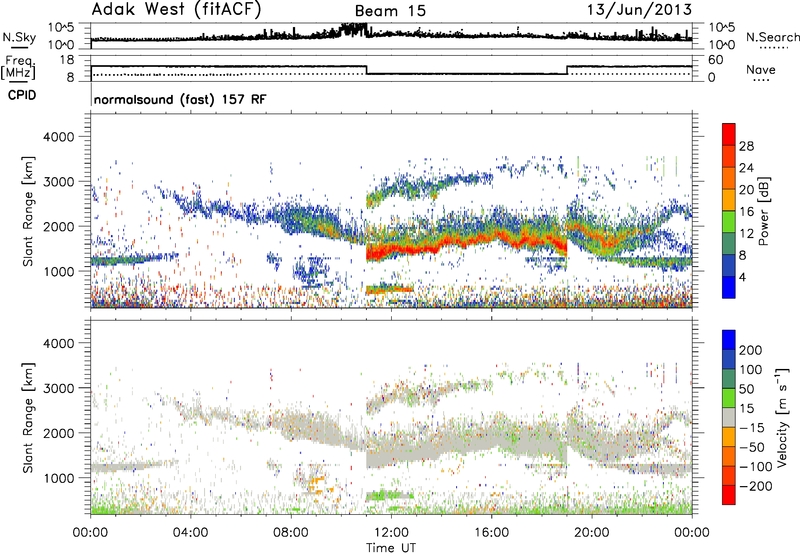Click the 60 tick on Nave axis
The height and width of the screenshot is (554, 800).
[x=715, y=60]
